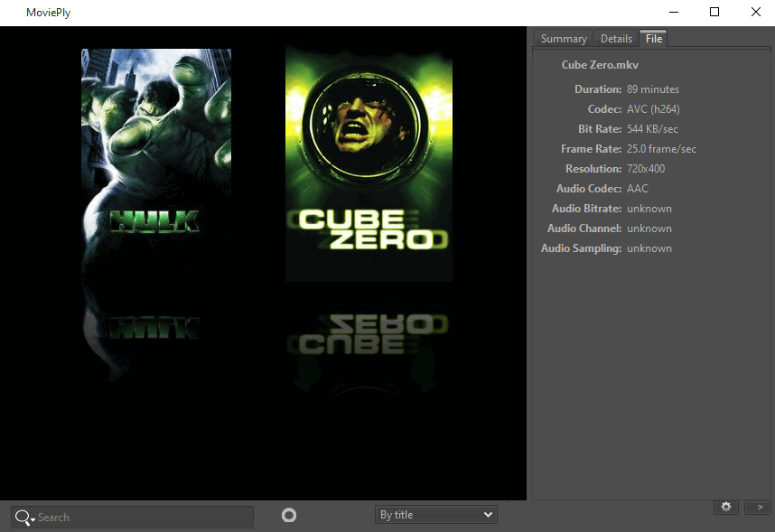775x532 pixels.
Task: Select the File tab
Action: (x=653, y=39)
